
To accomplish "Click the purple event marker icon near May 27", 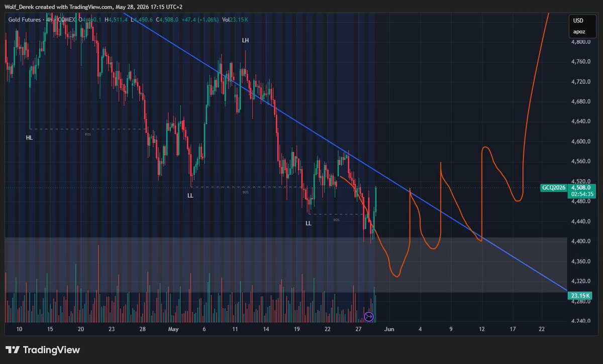I will point(369,316).
